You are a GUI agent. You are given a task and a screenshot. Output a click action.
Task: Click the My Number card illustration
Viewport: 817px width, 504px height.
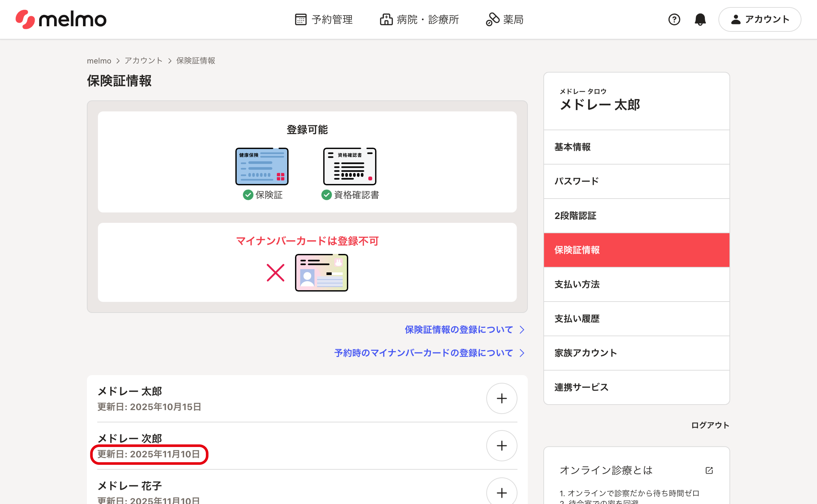(321, 273)
